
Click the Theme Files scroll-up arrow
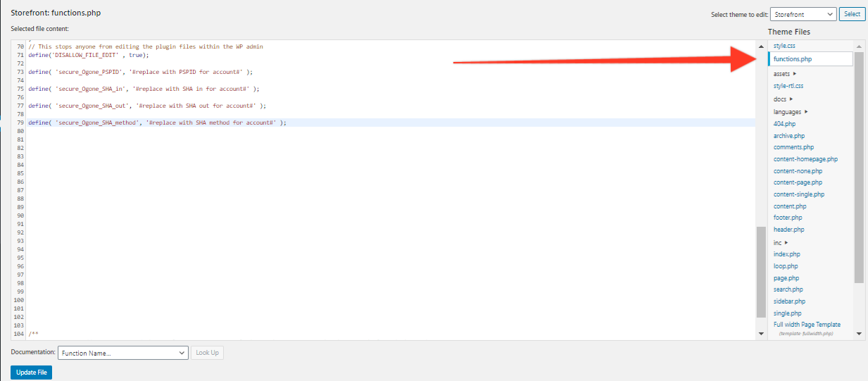[859, 46]
